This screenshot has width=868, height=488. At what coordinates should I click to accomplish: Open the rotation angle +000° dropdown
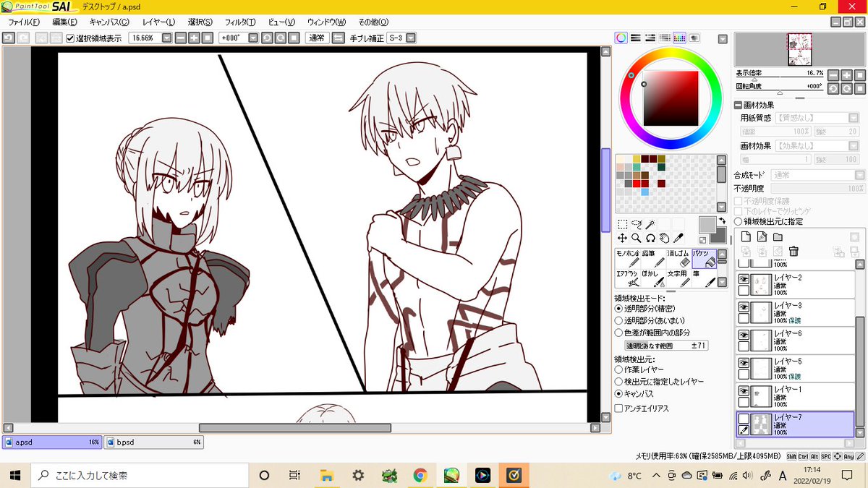point(253,38)
